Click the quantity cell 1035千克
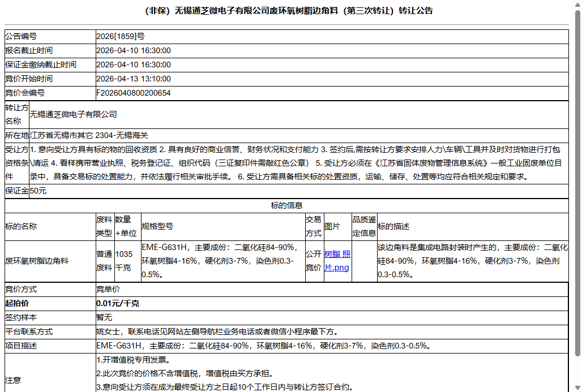582x392 pixels. (128, 261)
